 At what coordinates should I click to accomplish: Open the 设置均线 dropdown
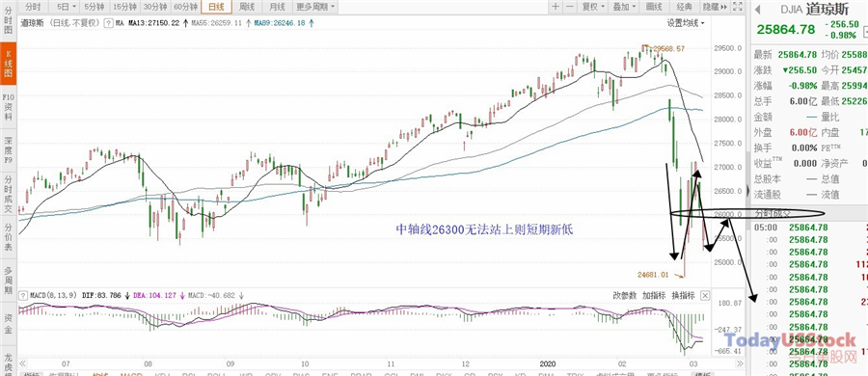pos(686,23)
